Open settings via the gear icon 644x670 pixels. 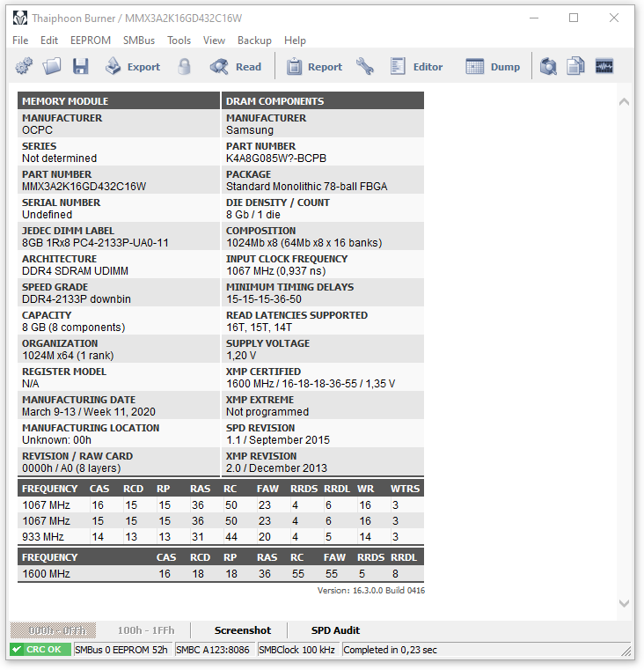click(x=24, y=67)
